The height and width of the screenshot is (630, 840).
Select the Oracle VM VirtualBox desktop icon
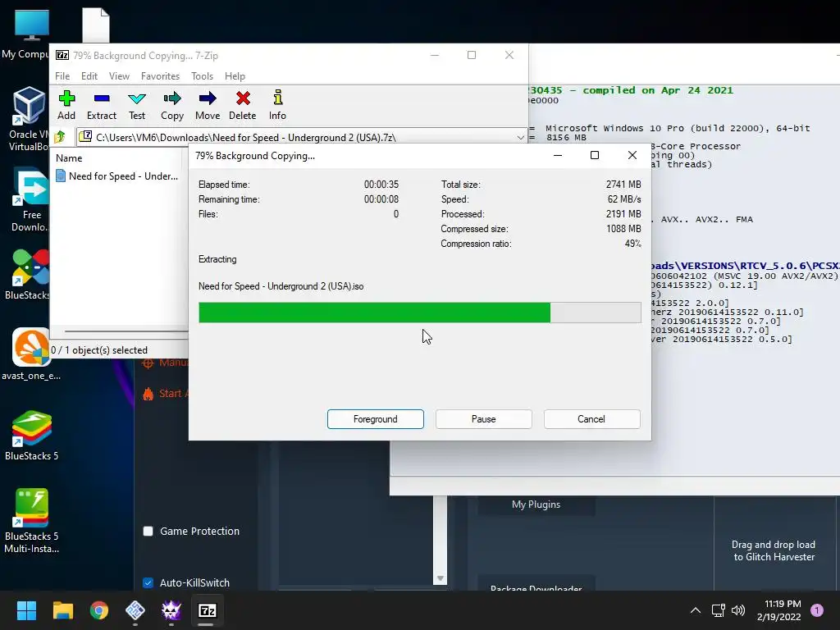(30, 120)
